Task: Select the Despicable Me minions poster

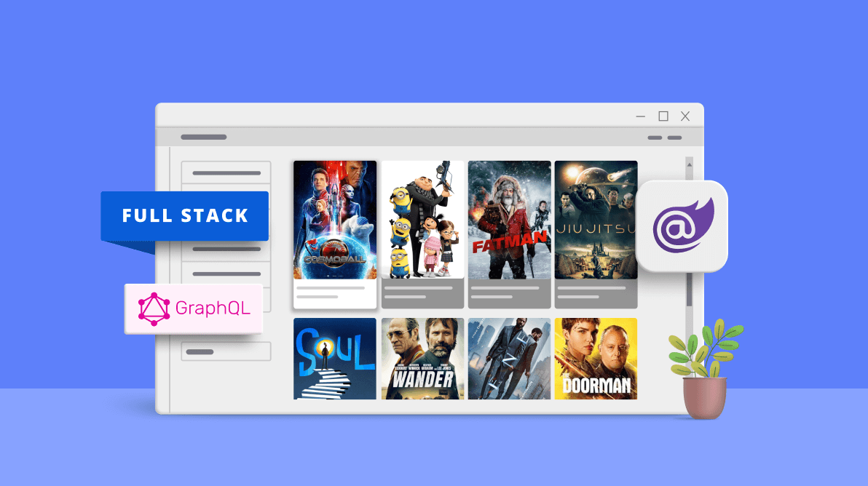Action: (x=422, y=220)
